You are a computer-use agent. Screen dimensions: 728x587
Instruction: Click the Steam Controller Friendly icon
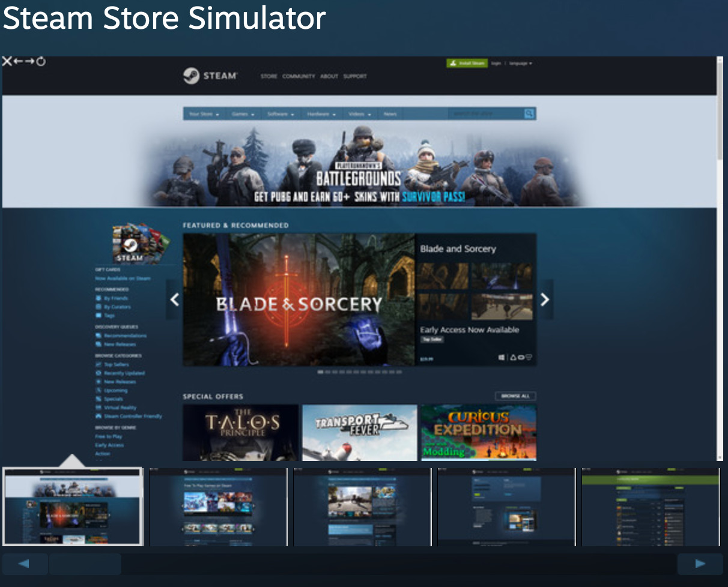pyautogui.click(x=99, y=416)
